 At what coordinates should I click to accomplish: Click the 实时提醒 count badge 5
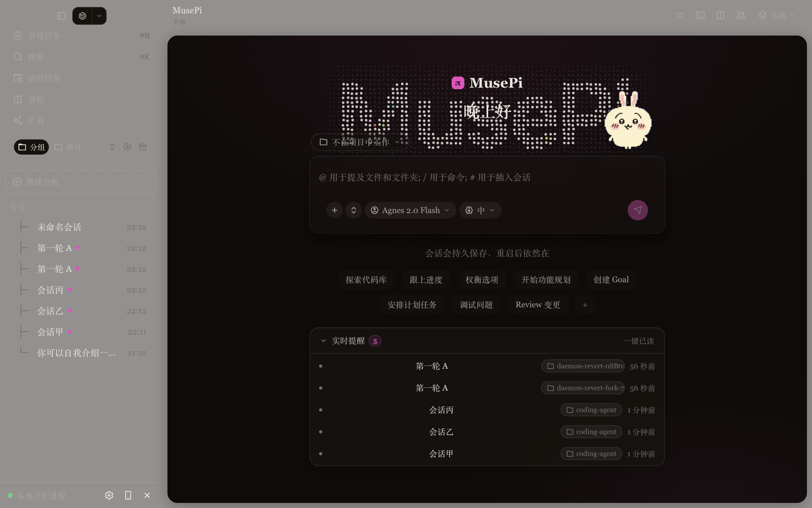(375, 341)
